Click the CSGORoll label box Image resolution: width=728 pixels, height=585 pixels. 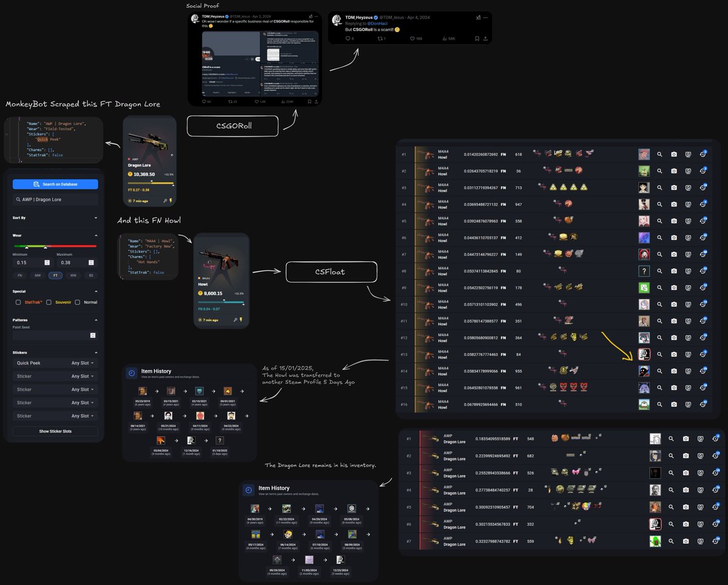(x=232, y=126)
